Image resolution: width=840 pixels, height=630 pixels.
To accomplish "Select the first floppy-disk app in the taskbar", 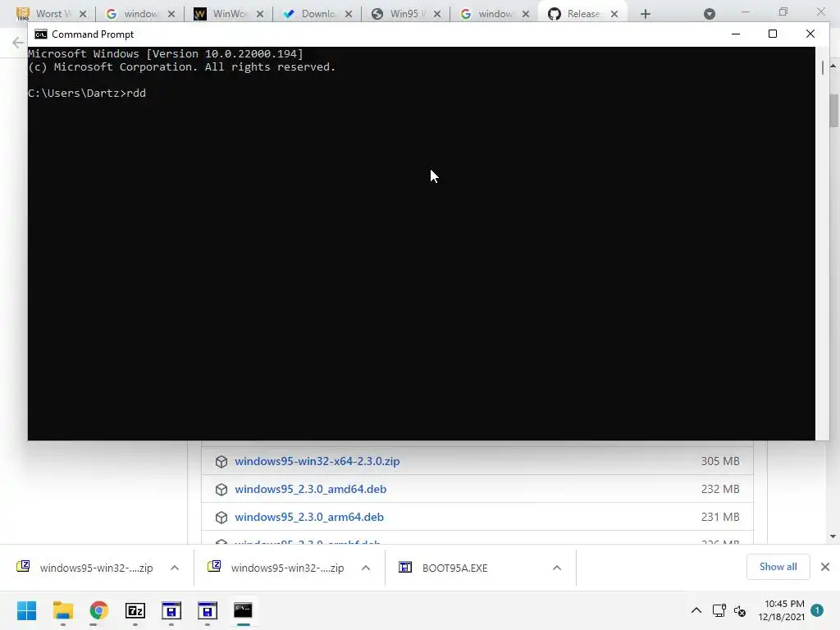I will click(x=171, y=610).
